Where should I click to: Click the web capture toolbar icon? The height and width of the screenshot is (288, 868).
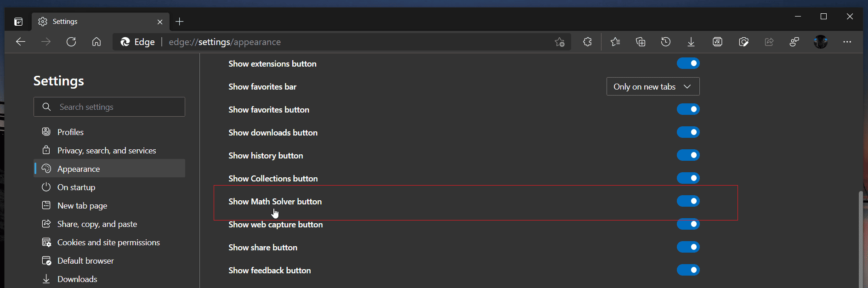743,42
